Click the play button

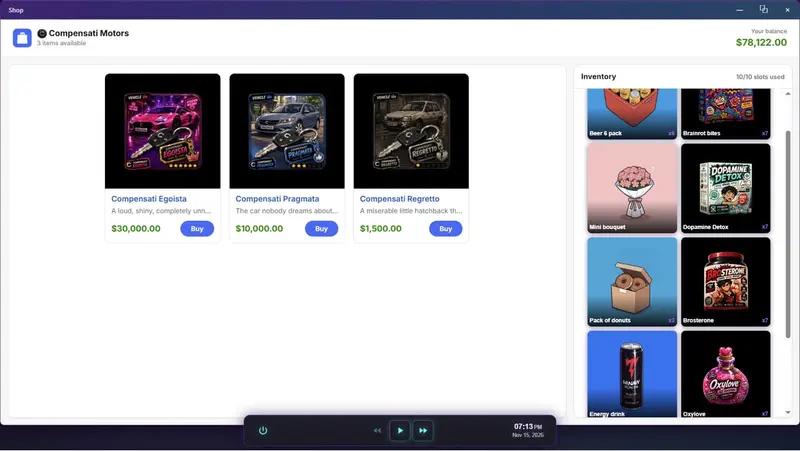pos(400,431)
